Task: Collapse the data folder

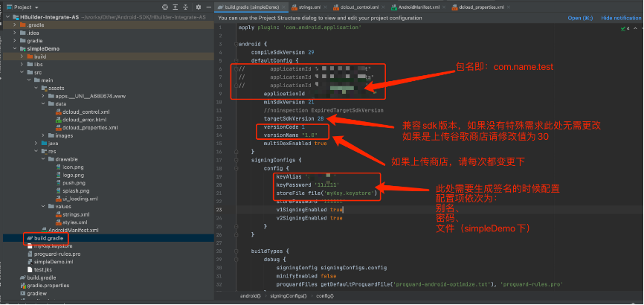Action: coord(43,104)
